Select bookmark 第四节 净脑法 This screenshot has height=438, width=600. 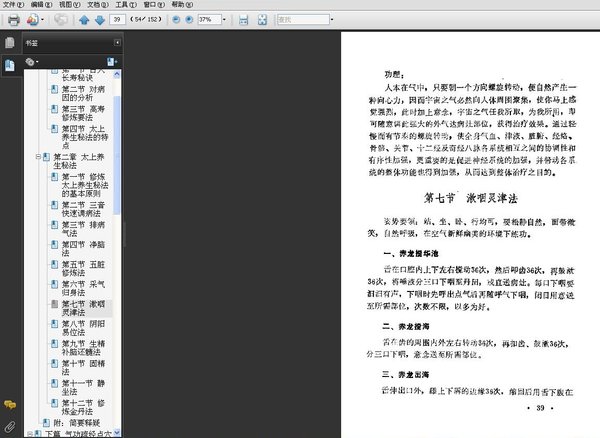coord(83,249)
